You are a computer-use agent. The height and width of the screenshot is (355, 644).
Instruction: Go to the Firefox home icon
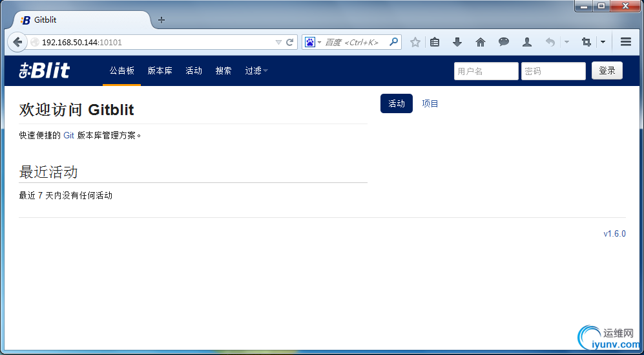coord(480,42)
